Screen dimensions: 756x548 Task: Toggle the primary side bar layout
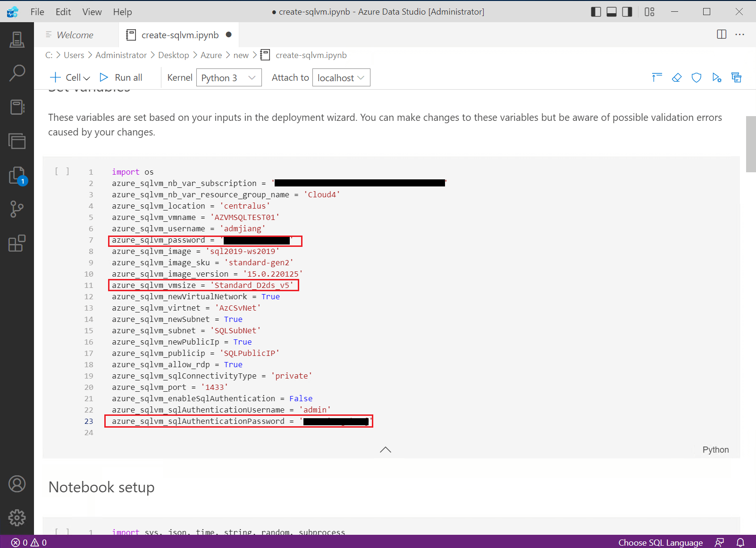click(x=596, y=12)
